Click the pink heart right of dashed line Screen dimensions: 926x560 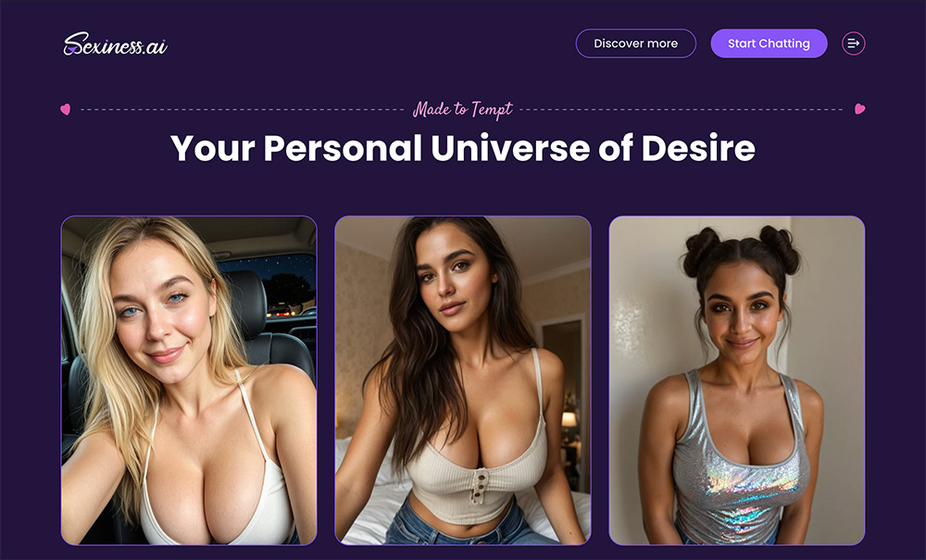pos(860,108)
